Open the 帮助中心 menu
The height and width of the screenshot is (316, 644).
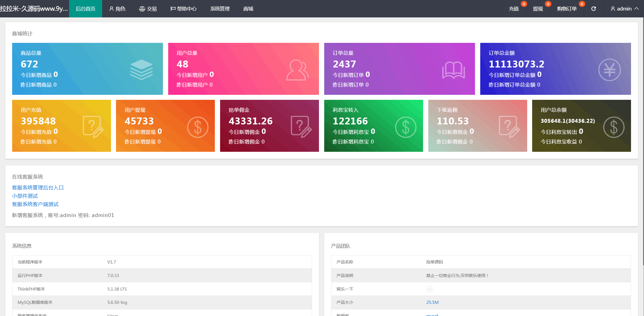pyautogui.click(x=183, y=9)
